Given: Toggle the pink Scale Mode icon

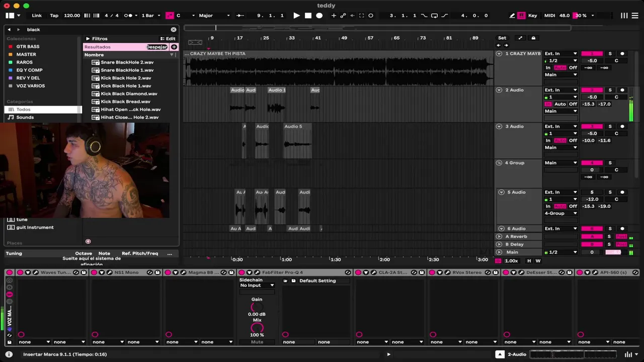Looking at the screenshot, I should [x=170, y=16].
